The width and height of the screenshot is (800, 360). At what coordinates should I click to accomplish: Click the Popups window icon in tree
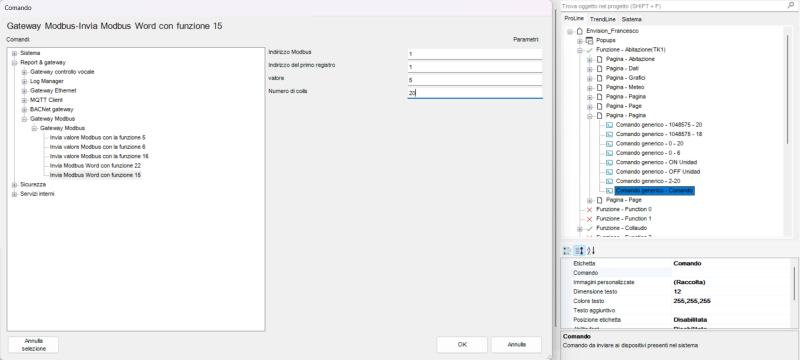tap(589, 40)
